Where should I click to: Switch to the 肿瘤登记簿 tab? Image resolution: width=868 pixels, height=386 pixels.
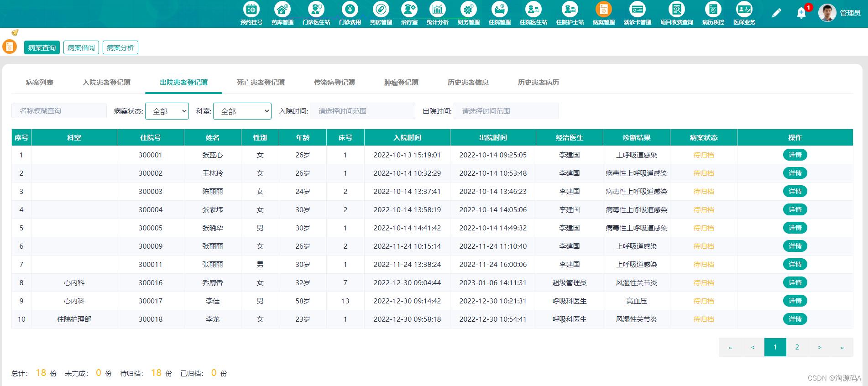point(401,82)
